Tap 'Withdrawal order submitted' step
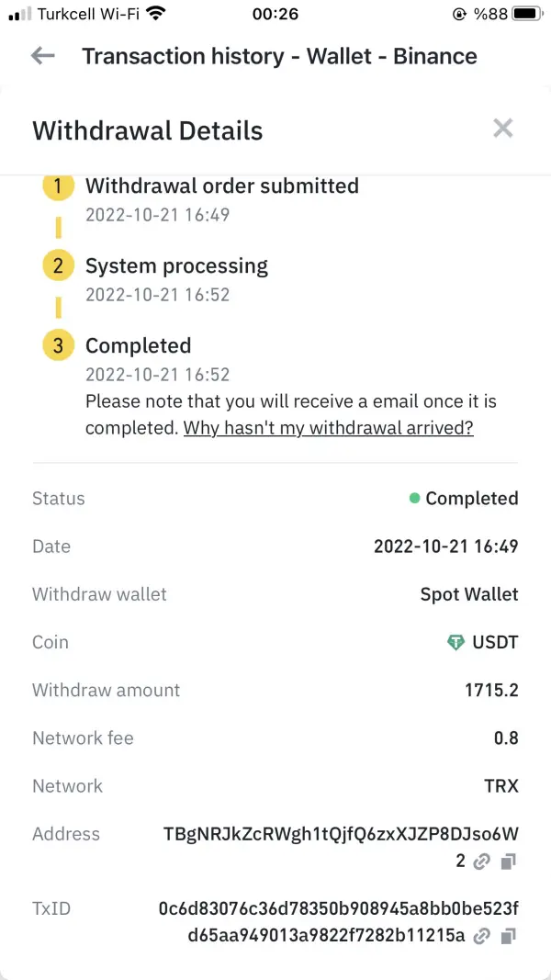The width and height of the screenshot is (551, 980). point(221,186)
